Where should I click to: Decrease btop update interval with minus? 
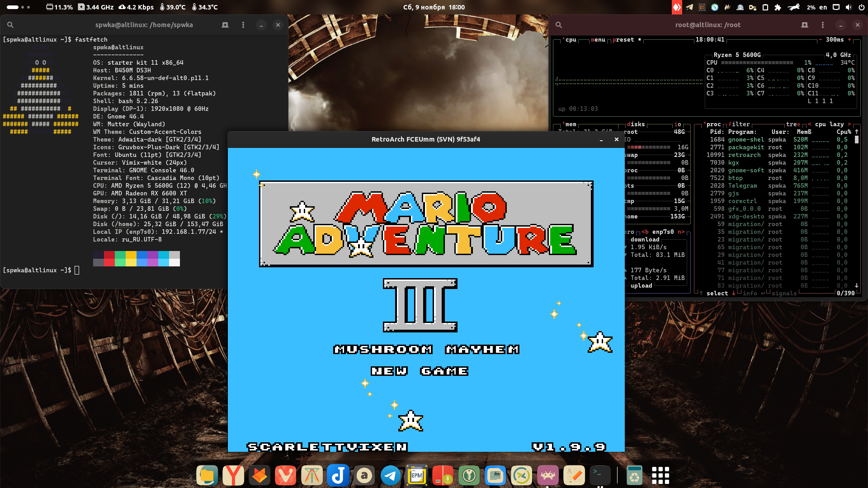821,40
